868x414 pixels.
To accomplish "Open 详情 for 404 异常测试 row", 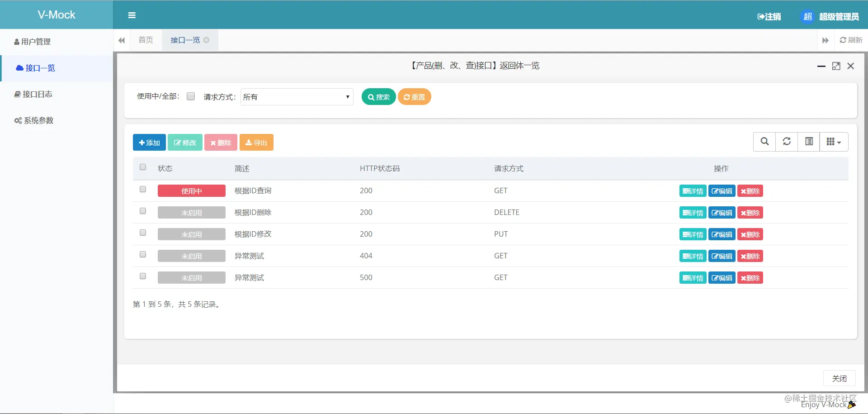I will coord(693,256).
